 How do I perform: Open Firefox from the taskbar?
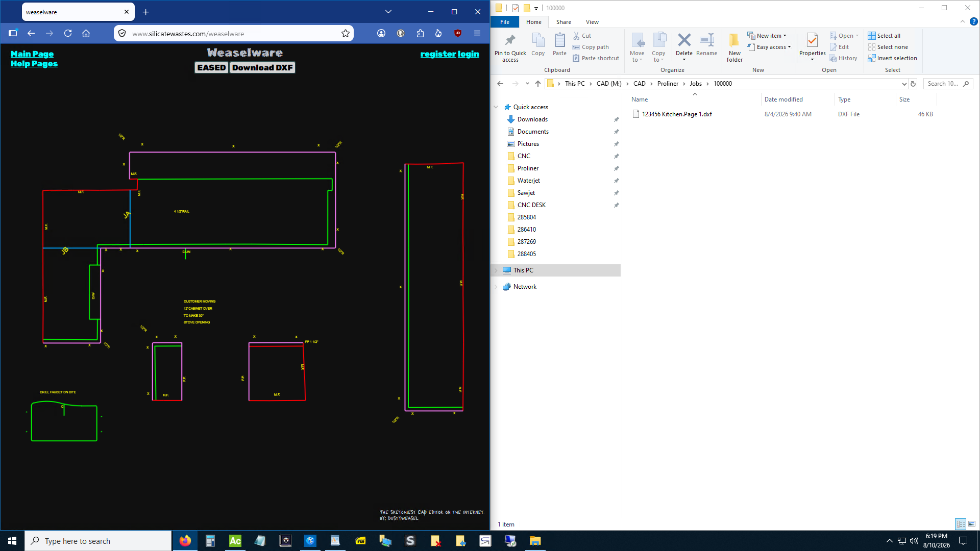click(x=185, y=541)
